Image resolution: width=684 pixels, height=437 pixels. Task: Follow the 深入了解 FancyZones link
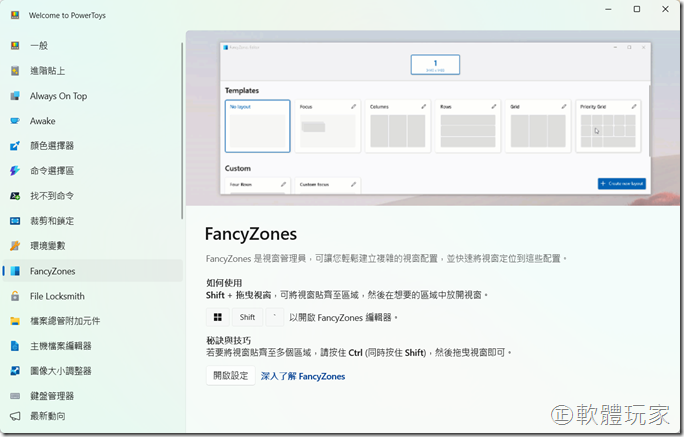[303, 376]
